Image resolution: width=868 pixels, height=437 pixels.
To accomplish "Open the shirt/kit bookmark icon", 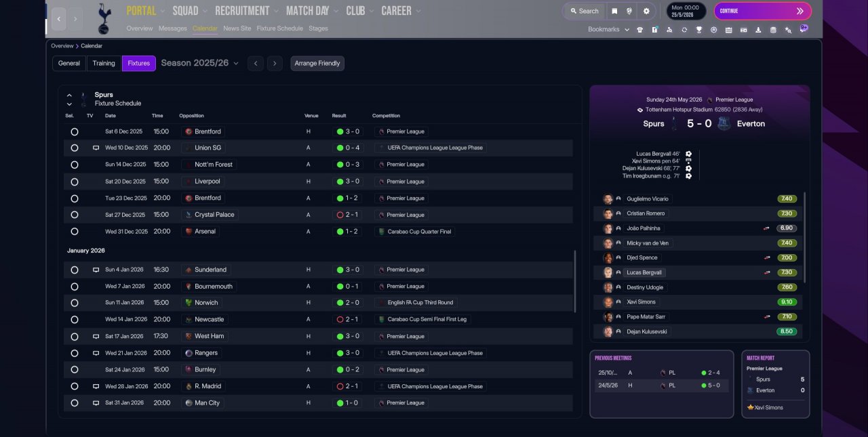I will (639, 30).
